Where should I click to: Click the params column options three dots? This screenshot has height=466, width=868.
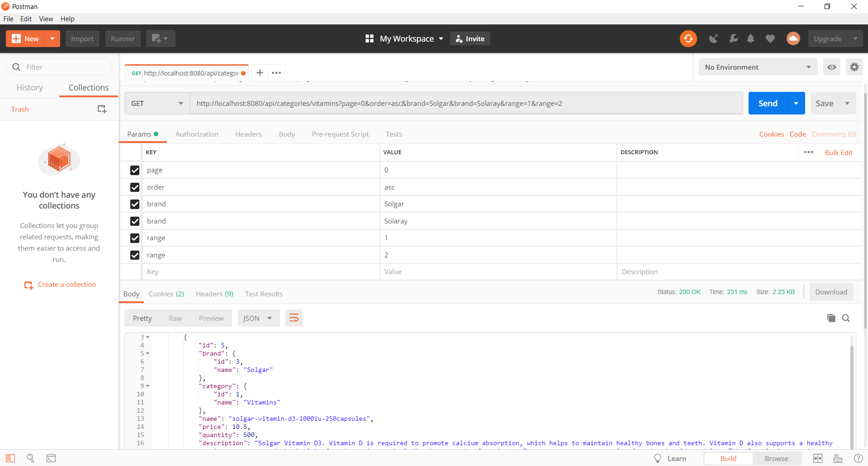point(809,152)
